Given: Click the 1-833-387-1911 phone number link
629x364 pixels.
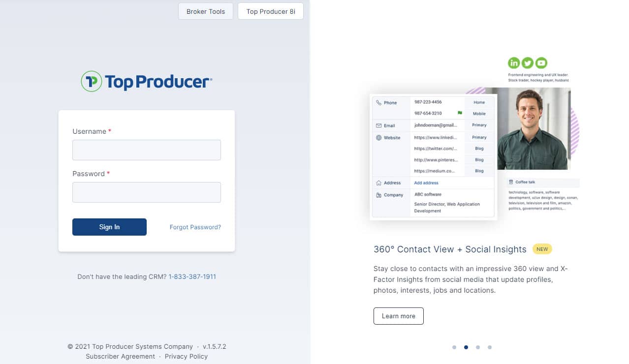Looking at the screenshot, I should click(192, 276).
